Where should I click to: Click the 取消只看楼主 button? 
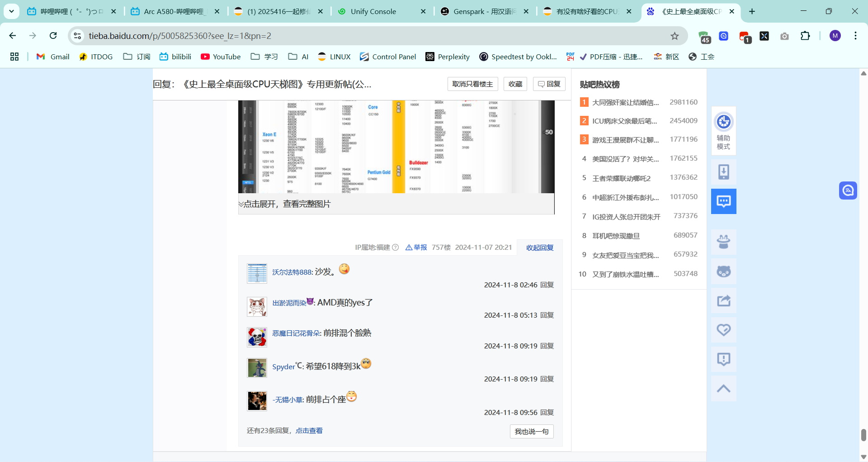(x=472, y=84)
